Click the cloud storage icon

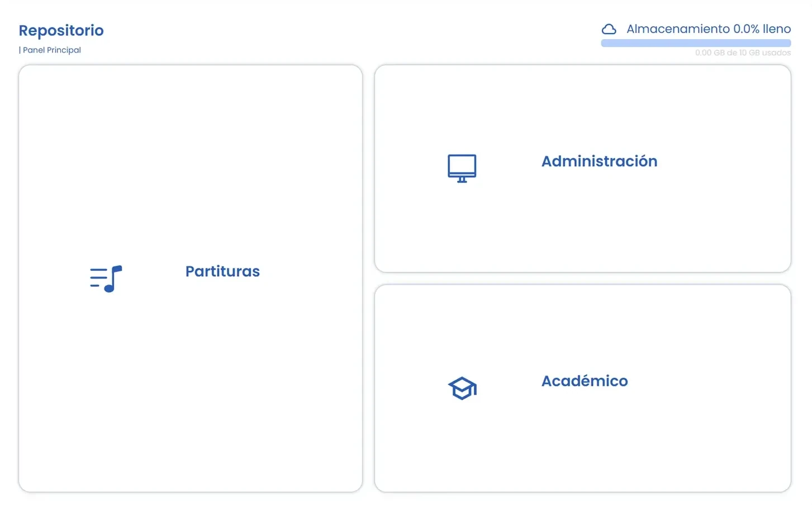click(609, 29)
